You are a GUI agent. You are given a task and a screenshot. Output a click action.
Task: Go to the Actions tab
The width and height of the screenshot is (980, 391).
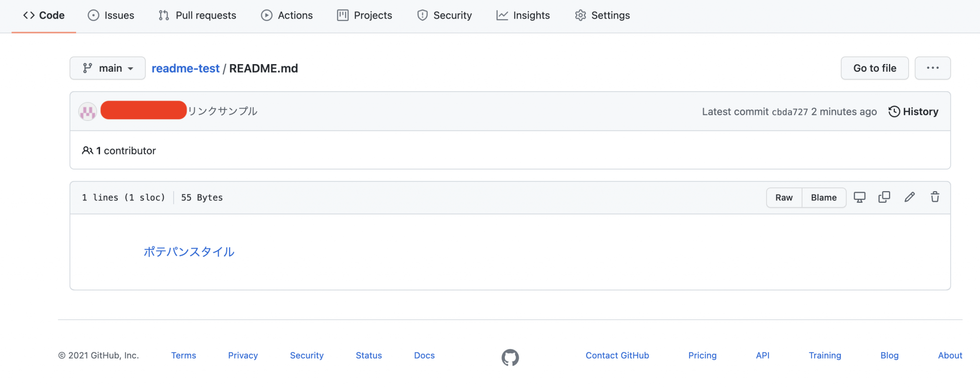287,15
